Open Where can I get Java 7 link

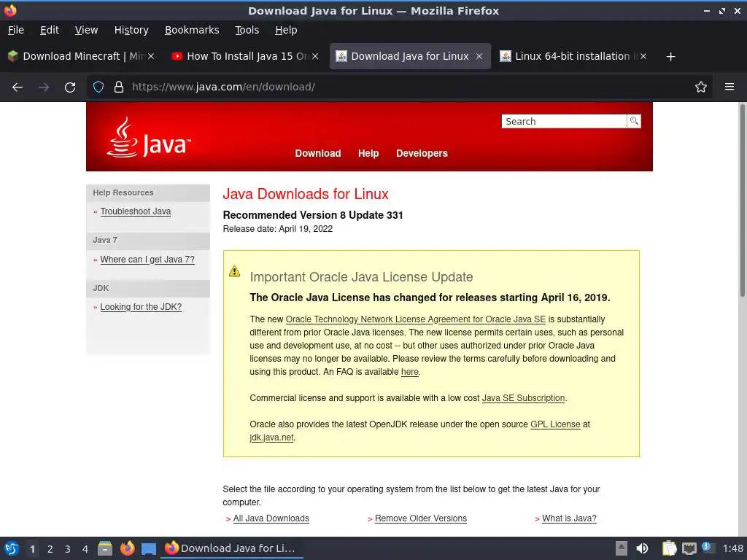[147, 260]
